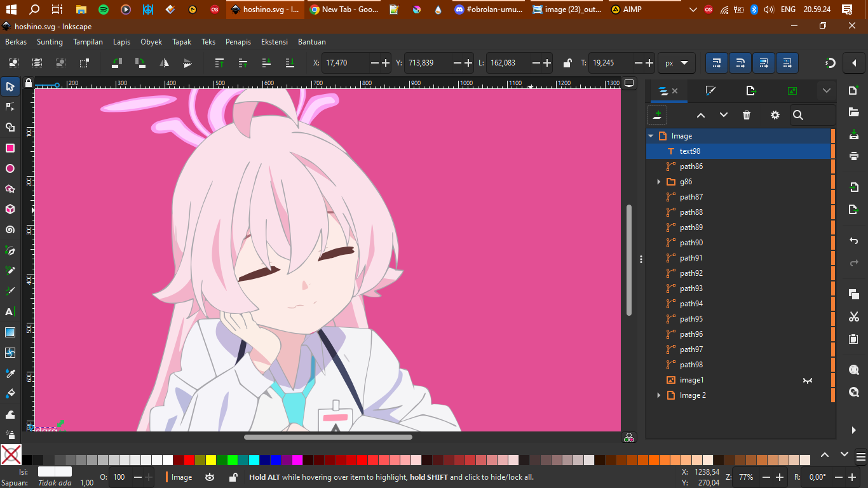Select path92 in the layers list

[691, 273]
